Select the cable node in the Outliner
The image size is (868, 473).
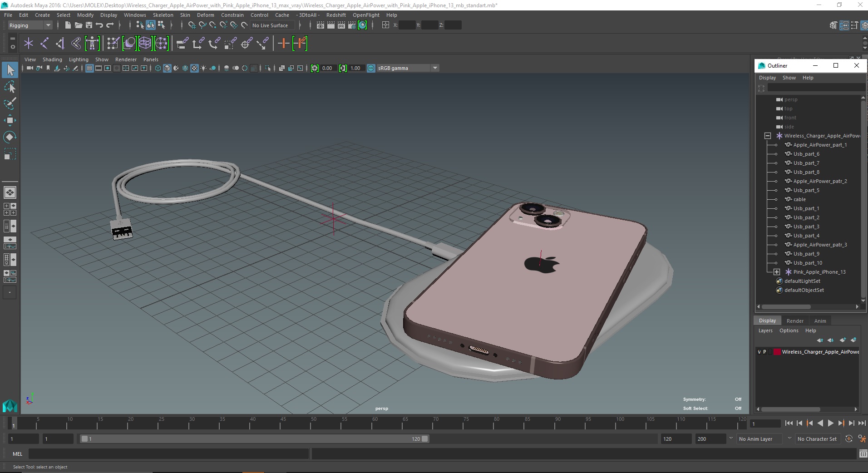(799, 199)
